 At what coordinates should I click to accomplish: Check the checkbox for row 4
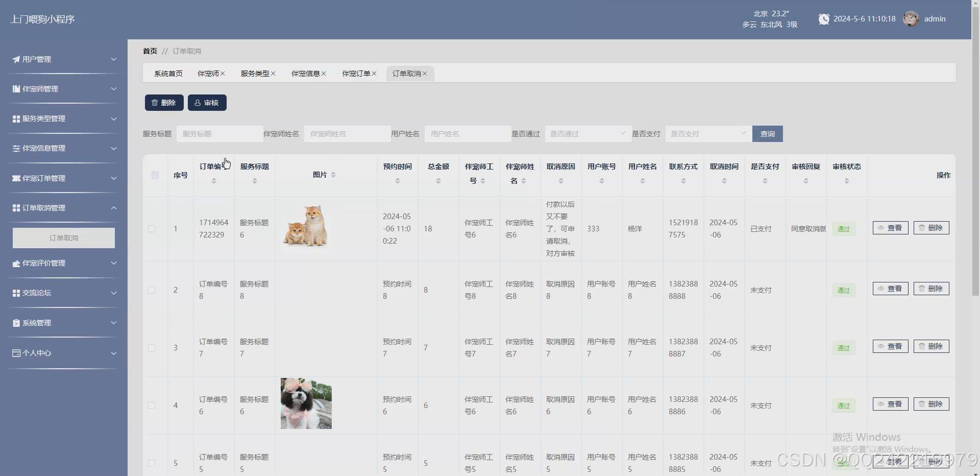click(x=152, y=406)
